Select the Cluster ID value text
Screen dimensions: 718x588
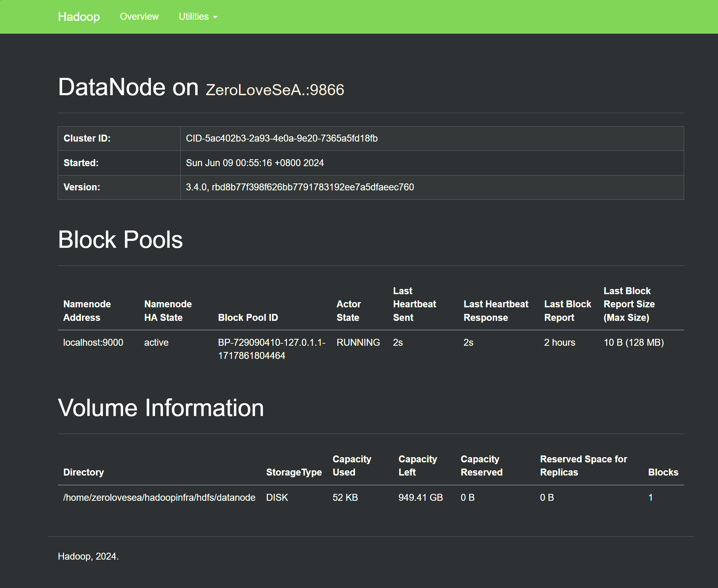click(282, 138)
